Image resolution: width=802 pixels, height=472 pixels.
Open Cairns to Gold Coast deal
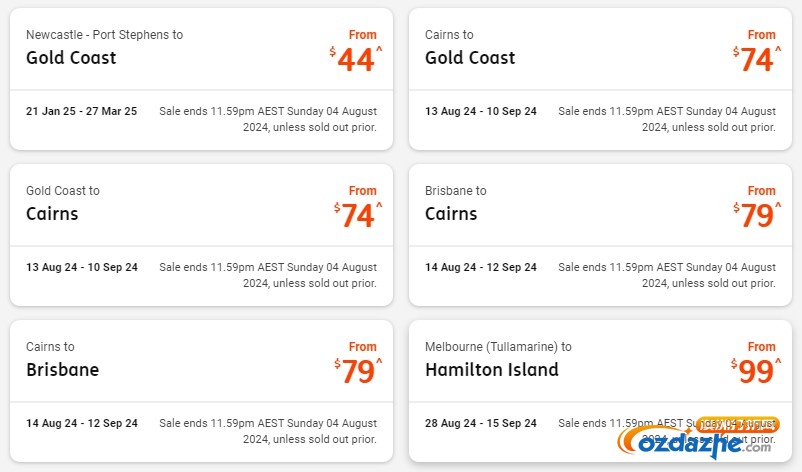[600, 79]
